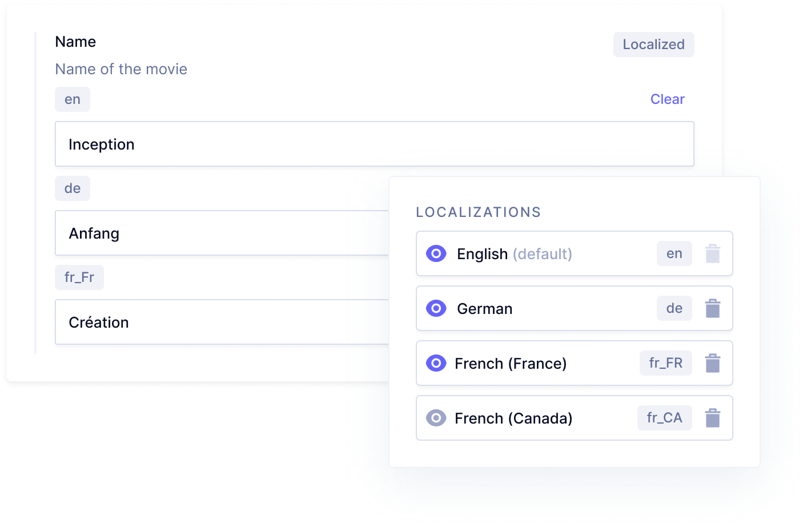Screen dimensions: 811x532
Task: Toggle visibility of English localization
Action: click(436, 253)
